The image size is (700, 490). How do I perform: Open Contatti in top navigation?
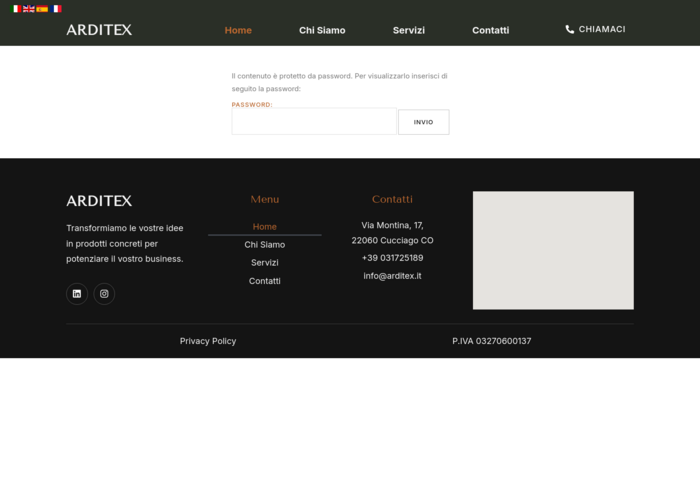click(x=490, y=30)
